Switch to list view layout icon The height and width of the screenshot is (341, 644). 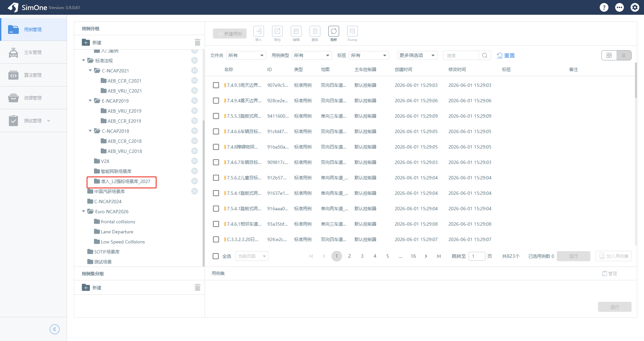pyautogui.click(x=624, y=55)
